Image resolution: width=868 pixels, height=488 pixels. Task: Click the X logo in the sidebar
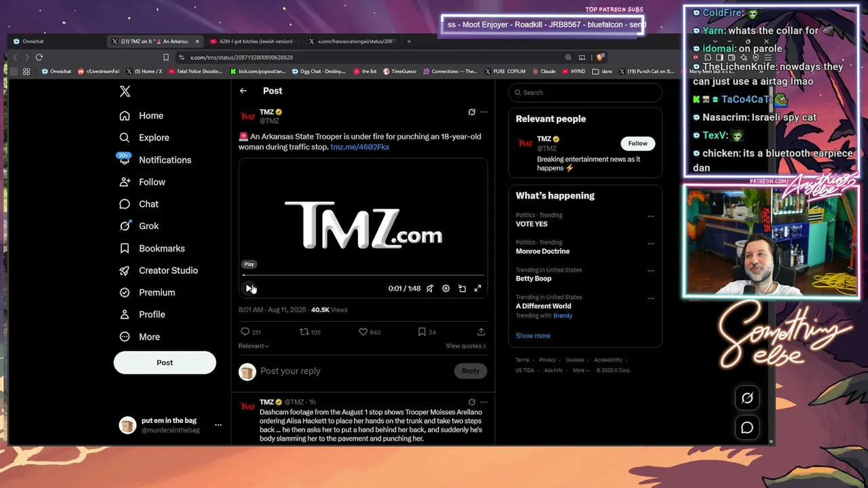tap(125, 91)
